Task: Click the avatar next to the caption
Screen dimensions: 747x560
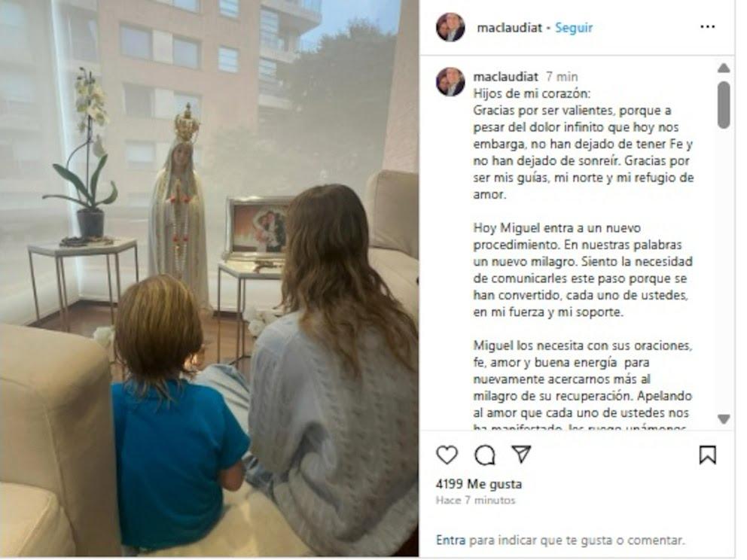Action: (450, 82)
